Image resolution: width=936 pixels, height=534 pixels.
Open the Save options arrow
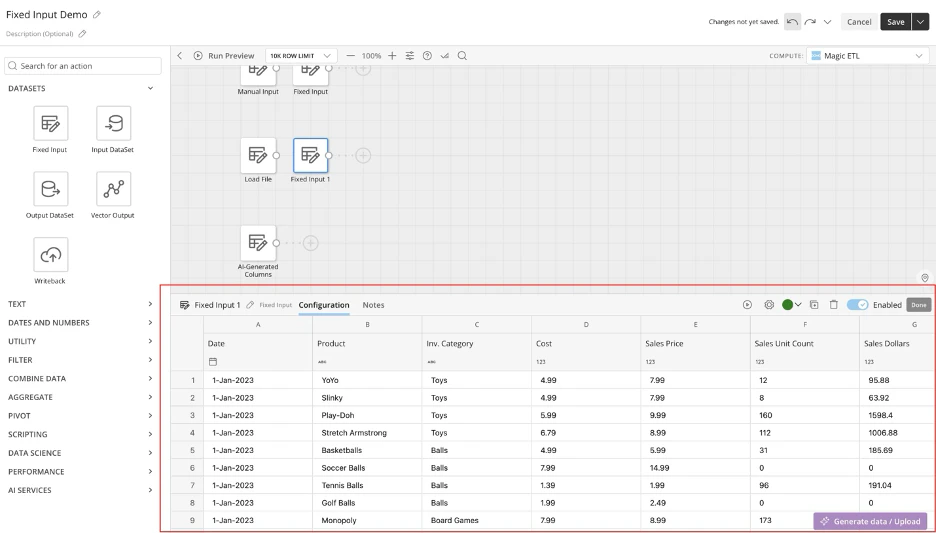tap(920, 22)
